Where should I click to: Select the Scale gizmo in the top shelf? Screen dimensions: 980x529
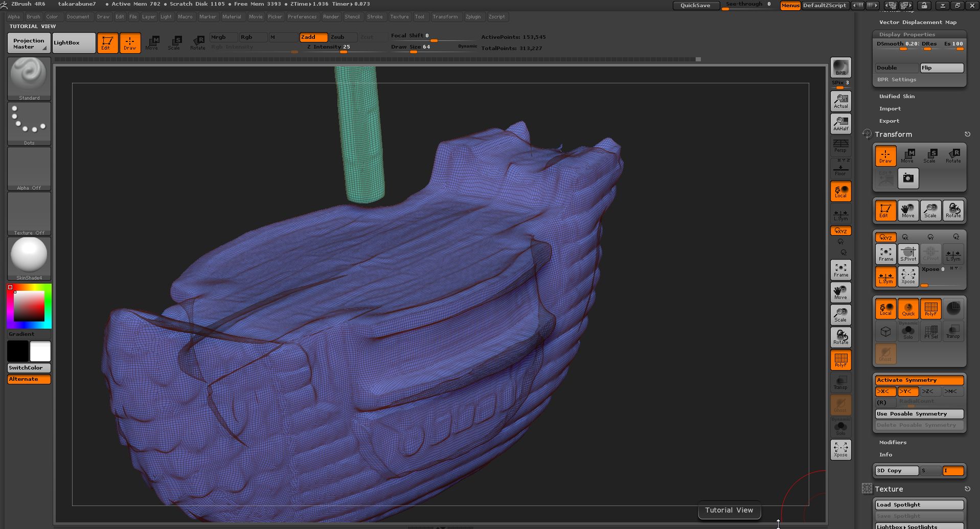click(x=174, y=43)
